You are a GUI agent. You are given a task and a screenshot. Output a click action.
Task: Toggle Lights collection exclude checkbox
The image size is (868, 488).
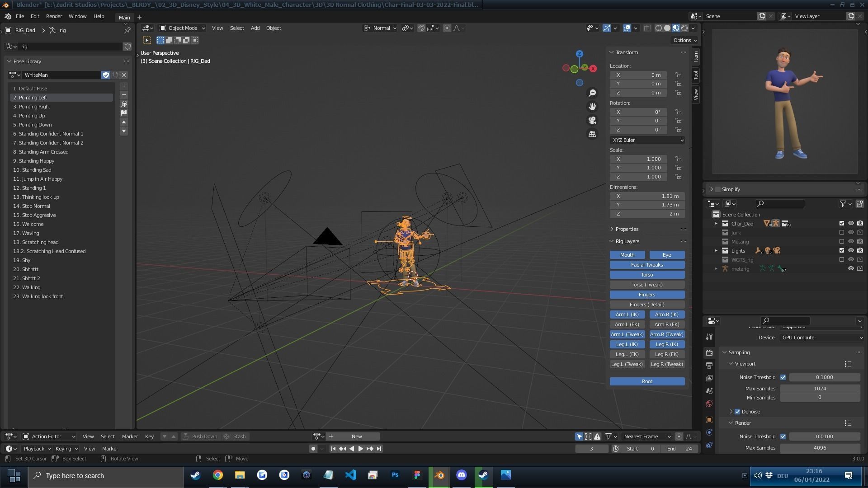842,250
